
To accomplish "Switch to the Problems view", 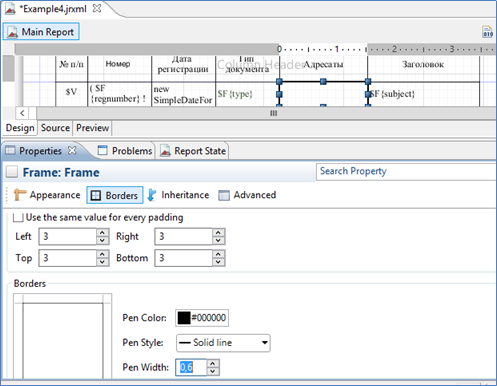I will (125, 151).
